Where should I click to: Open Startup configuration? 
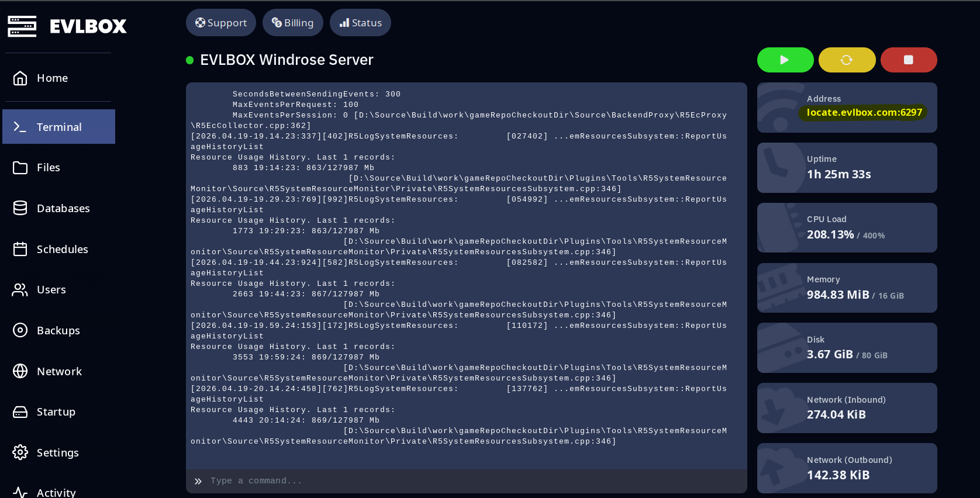58,412
